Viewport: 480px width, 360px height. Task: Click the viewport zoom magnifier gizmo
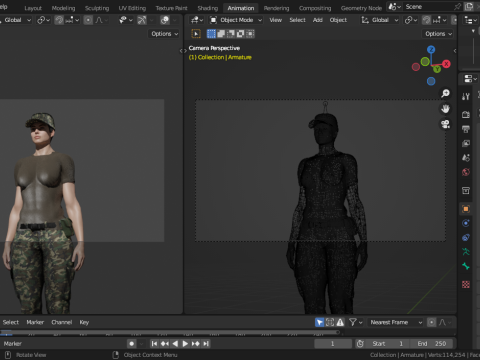pyautogui.click(x=445, y=93)
